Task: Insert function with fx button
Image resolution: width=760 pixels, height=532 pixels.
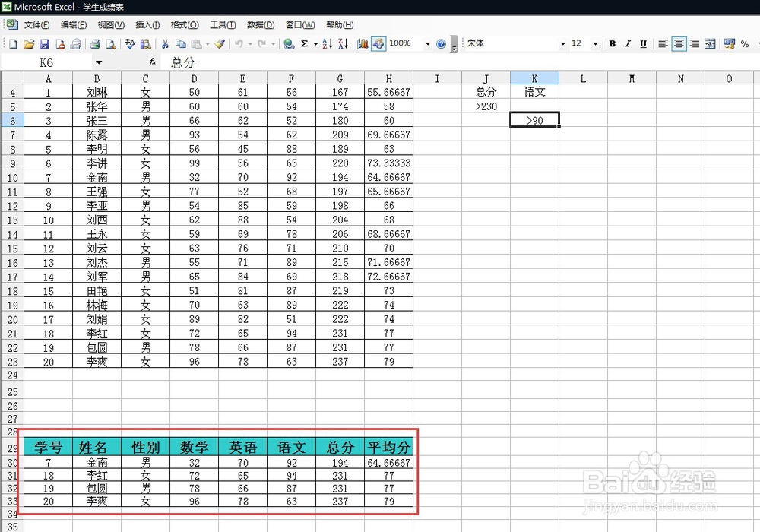Action: click(152, 62)
